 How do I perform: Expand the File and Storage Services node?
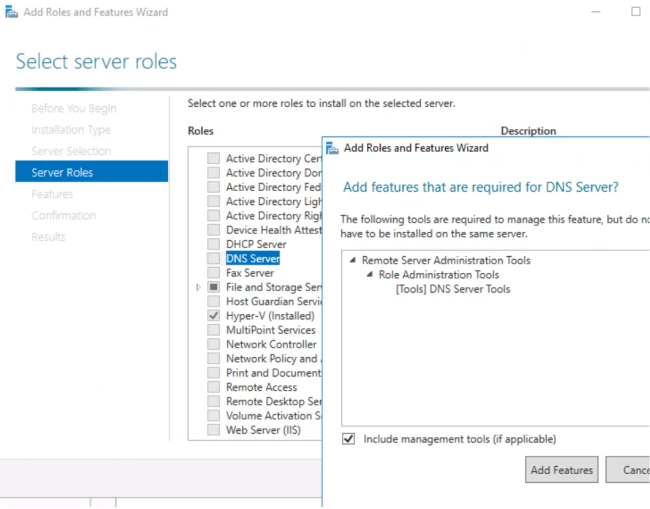198,287
